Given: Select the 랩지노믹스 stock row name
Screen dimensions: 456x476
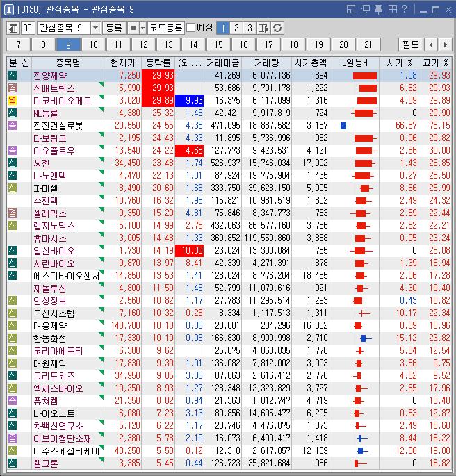Looking at the screenshot, I should click(54, 226).
